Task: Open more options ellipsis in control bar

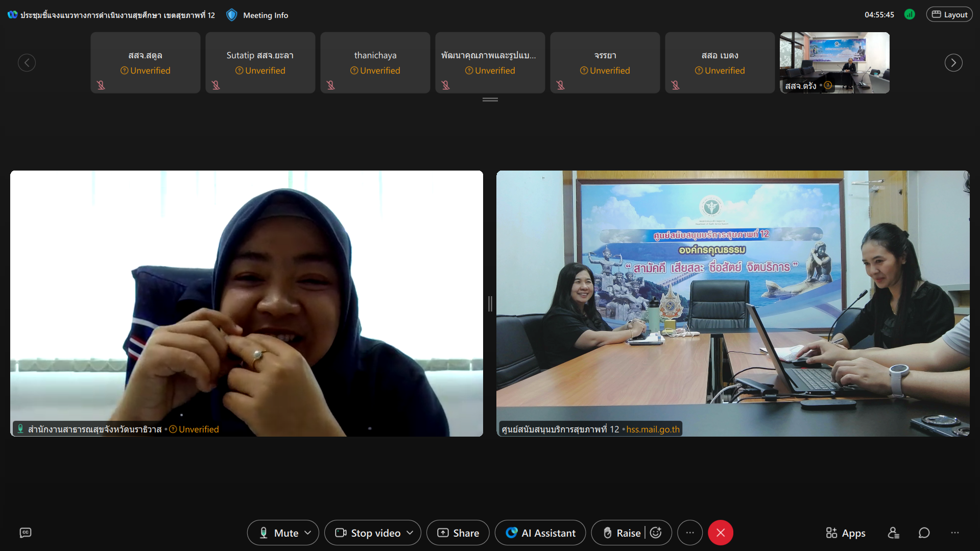Action: [x=690, y=533]
